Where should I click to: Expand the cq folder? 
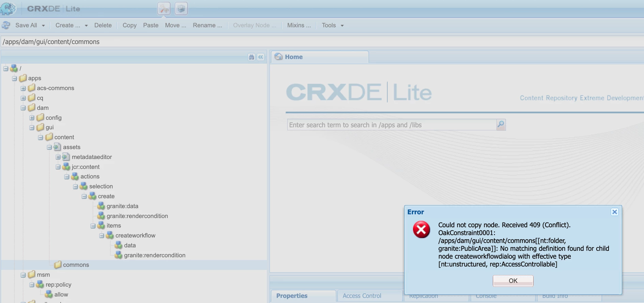tap(23, 98)
